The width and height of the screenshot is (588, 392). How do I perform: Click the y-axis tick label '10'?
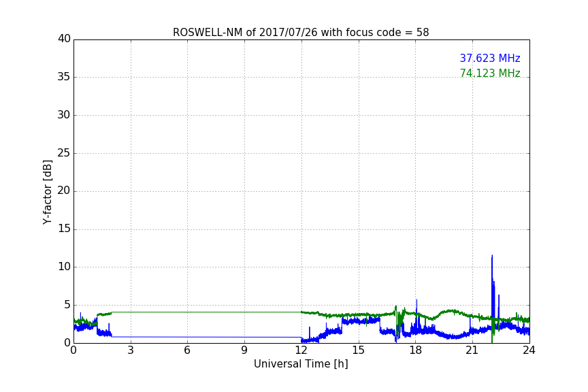[64, 267]
